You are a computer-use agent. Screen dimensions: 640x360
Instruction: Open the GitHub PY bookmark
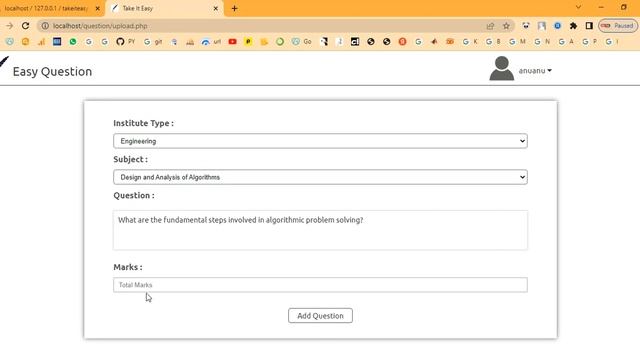(x=125, y=42)
